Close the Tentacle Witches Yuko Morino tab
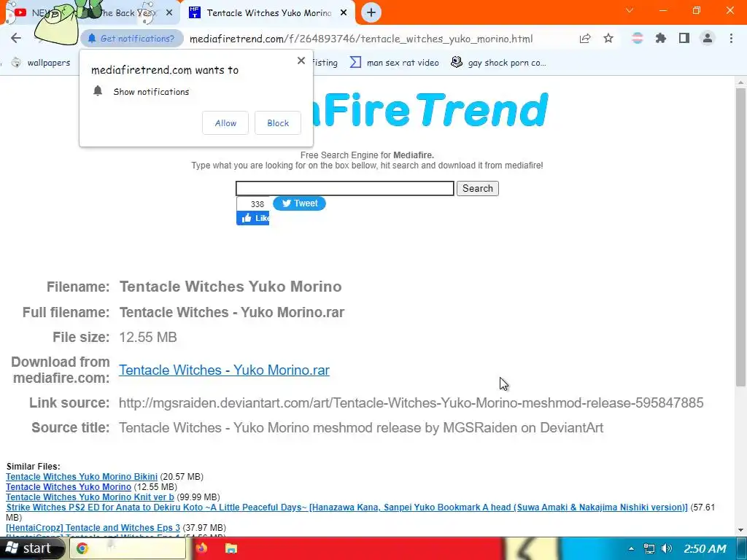The height and width of the screenshot is (560, 747). click(344, 13)
